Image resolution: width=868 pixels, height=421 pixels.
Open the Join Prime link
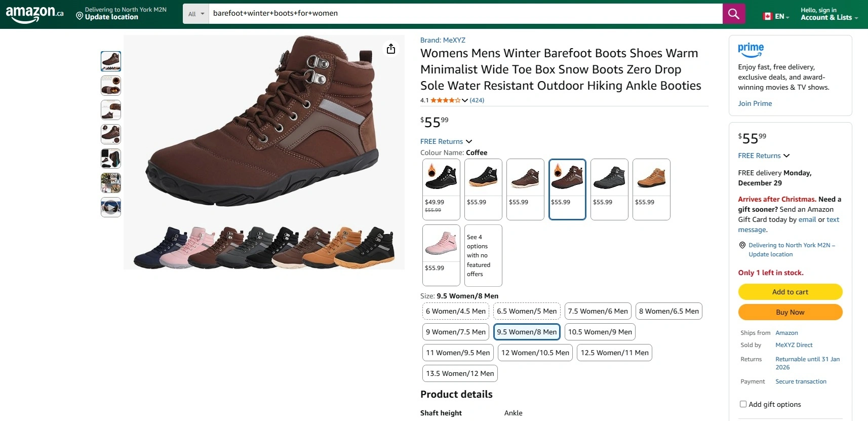[x=755, y=103]
